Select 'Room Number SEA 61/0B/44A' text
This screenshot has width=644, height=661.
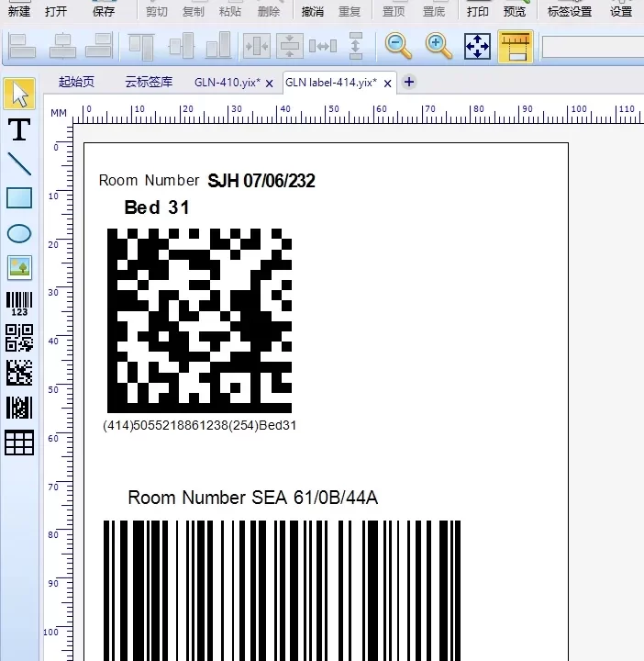pos(252,498)
